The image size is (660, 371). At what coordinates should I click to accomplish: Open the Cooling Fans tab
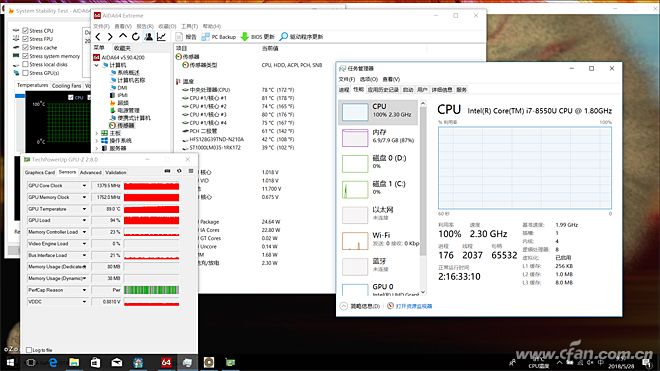pyautogui.click(x=67, y=85)
